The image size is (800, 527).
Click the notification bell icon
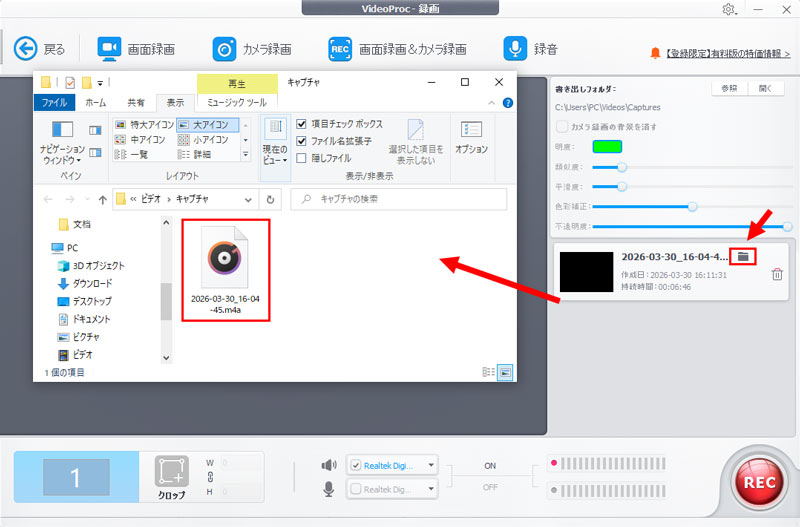click(655, 53)
